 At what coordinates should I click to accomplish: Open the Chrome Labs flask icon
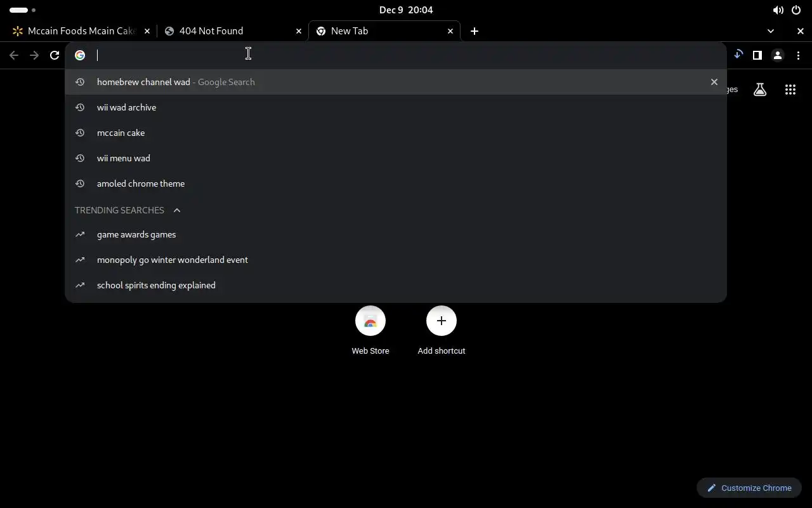pyautogui.click(x=760, y=90)
